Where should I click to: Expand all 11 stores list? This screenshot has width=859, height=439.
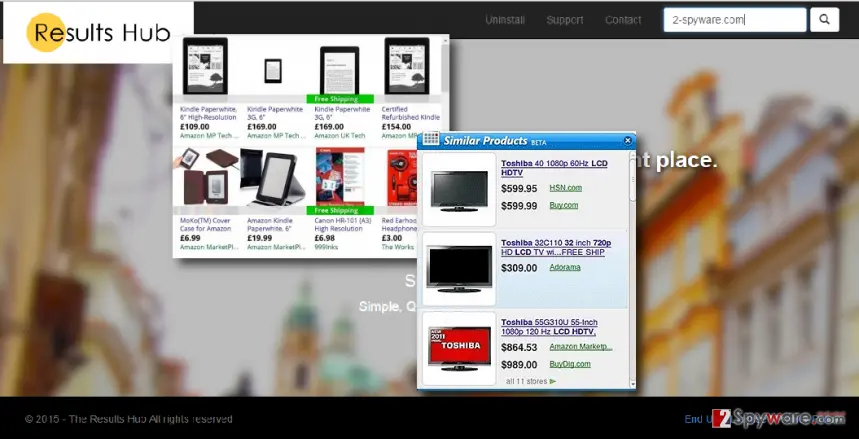coord(530,381)
